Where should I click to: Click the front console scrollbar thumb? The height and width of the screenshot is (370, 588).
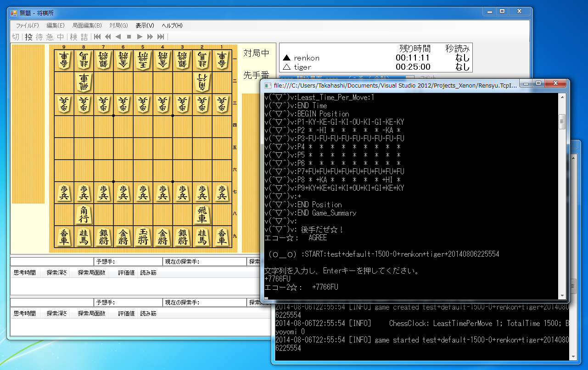coord(562,121)
